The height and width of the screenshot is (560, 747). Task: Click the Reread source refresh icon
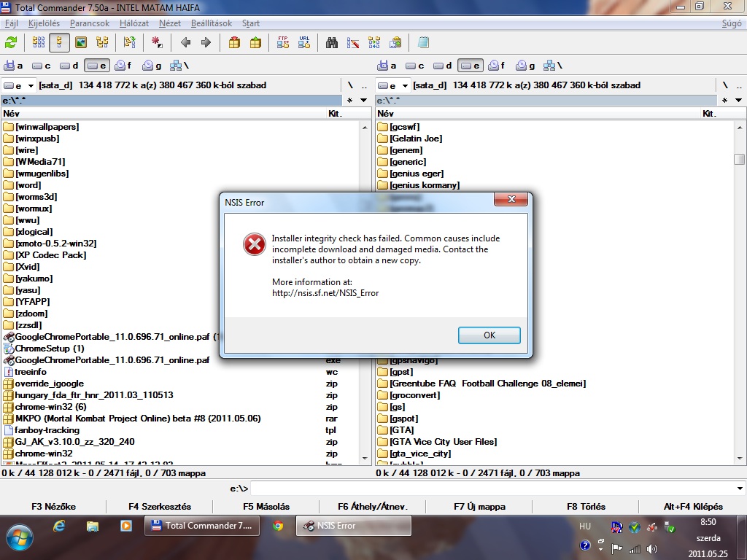(x=10, y=43)
